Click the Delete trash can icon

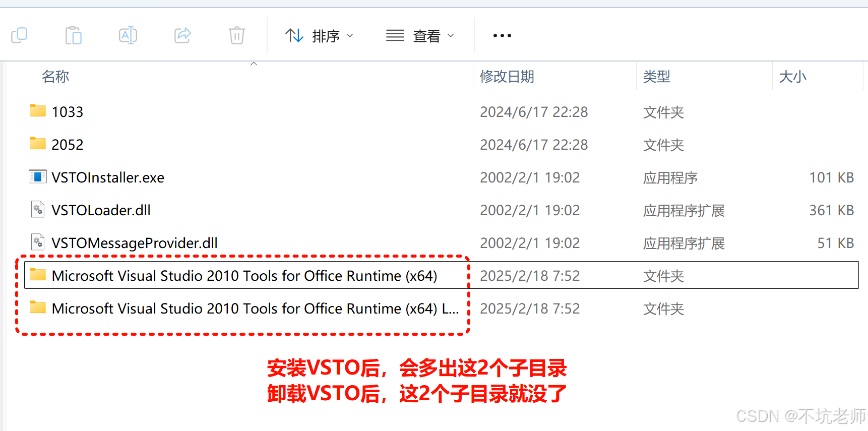(x=237, y=35)
